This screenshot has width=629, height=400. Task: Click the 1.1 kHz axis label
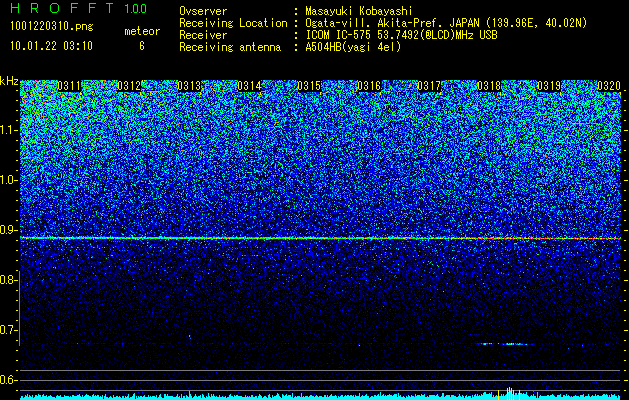pyautogui.click(x=8, y=130)
